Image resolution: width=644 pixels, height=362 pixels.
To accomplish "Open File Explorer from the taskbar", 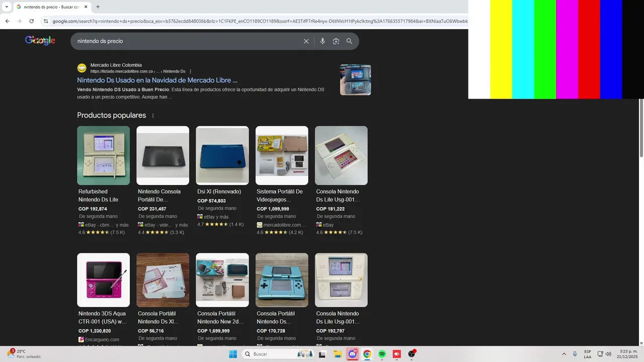I will click(x=338, y=354).
